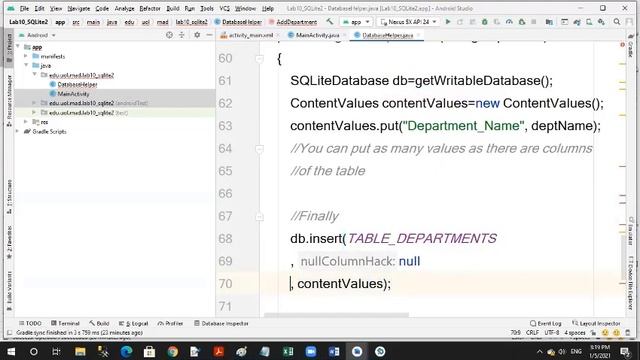Open the Terminal tool window
Image resolution: width=640 pixels, height=360 pixels.
coord(65,323)
